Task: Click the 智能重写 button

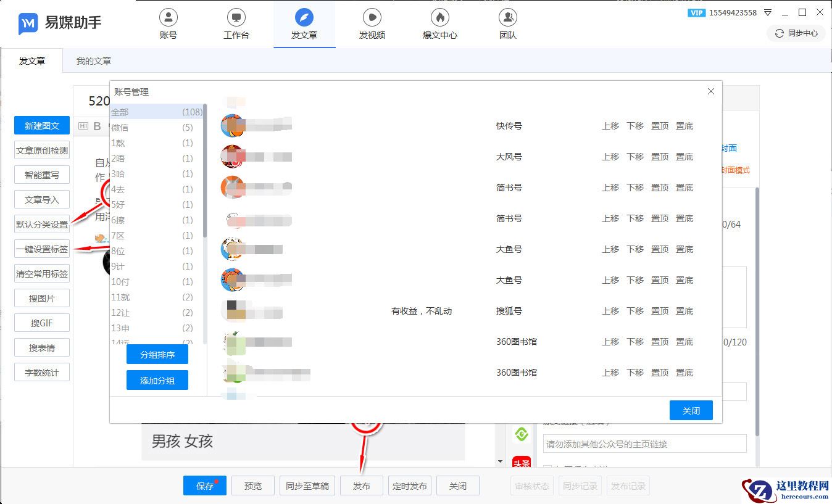Action: coord(42,175)
